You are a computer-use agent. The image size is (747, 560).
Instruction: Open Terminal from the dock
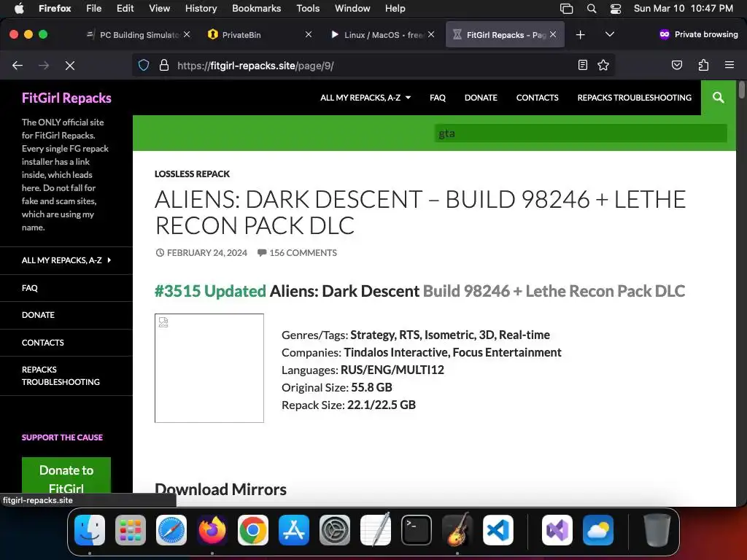[417, 530]
